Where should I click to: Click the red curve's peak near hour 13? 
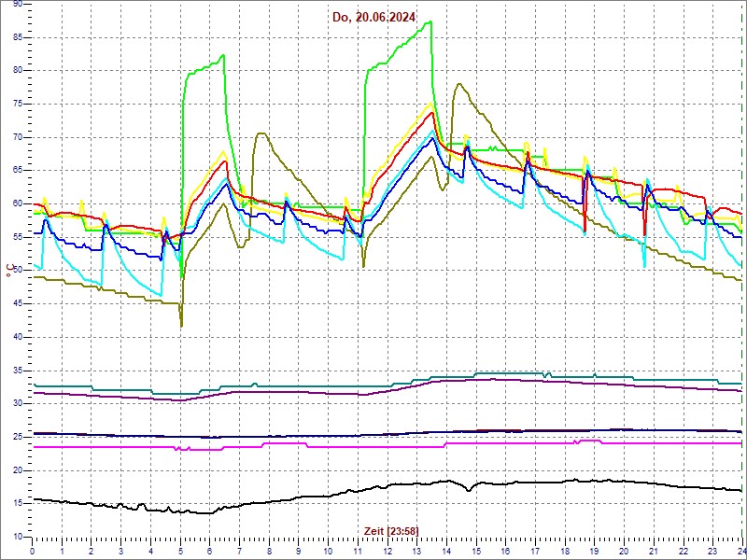431,113
